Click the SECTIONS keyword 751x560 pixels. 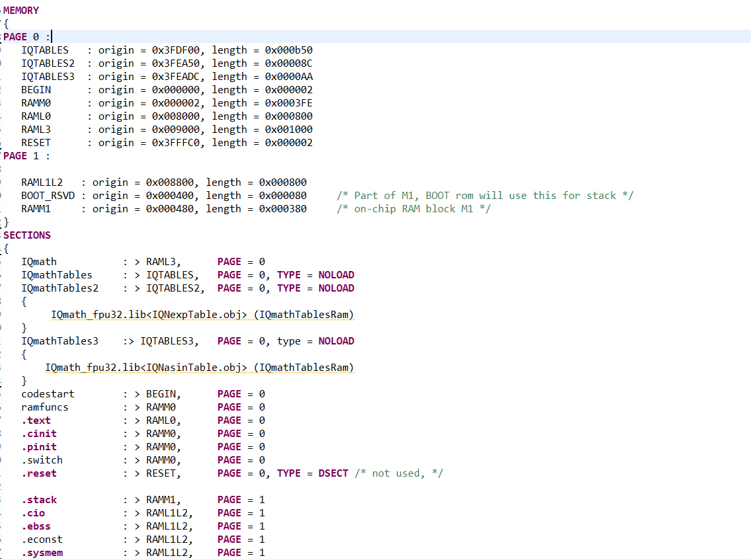tap(27, 235)
